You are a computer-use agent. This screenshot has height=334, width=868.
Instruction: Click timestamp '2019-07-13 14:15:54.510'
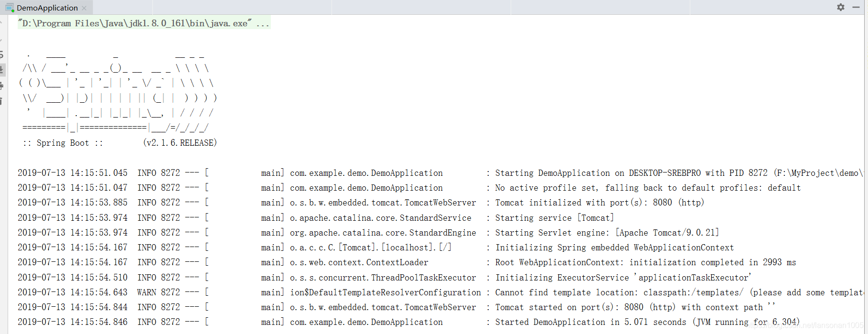point(73,278)
